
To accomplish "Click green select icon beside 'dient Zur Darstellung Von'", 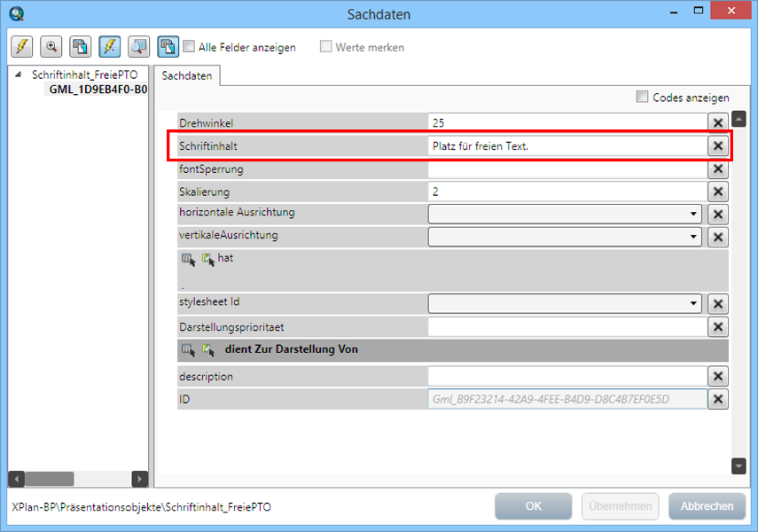I will [207, 350].
